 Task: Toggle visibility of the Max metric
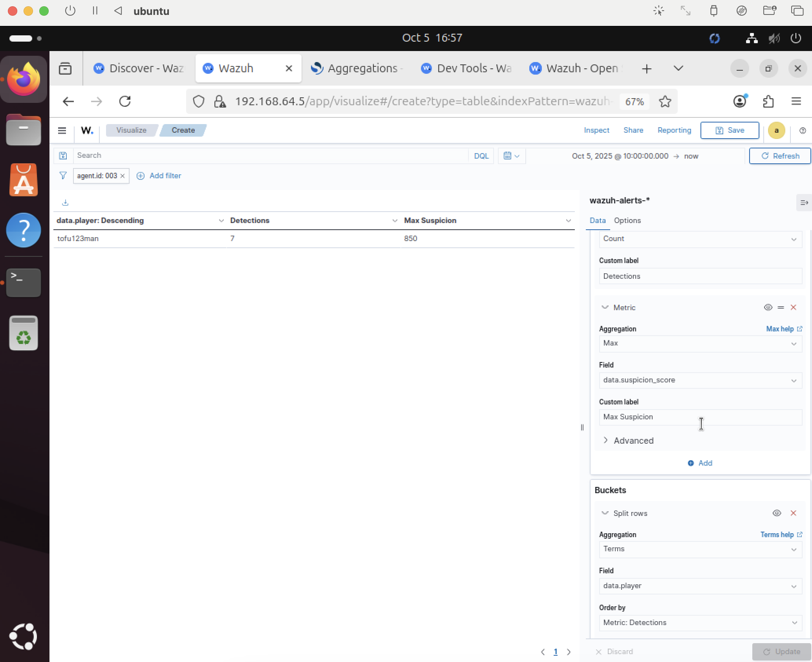point(768,307)
